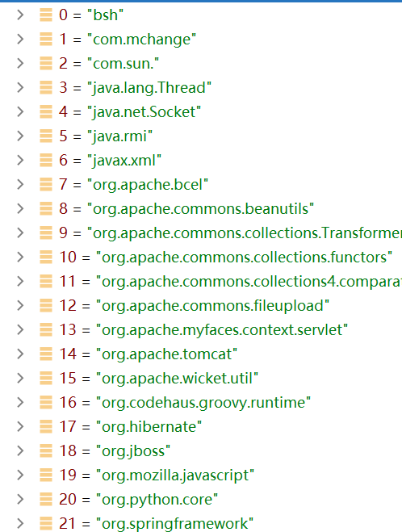Expand entry 6 "javax.xml" chevron
The image size is (402, 532).
pos(20,160)
